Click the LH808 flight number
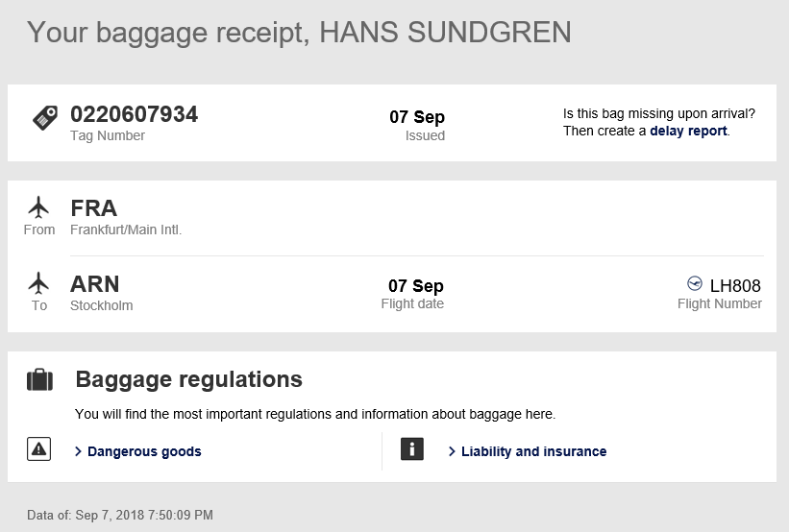The height and width of the screenshot is (532, 789). [735, 285]
